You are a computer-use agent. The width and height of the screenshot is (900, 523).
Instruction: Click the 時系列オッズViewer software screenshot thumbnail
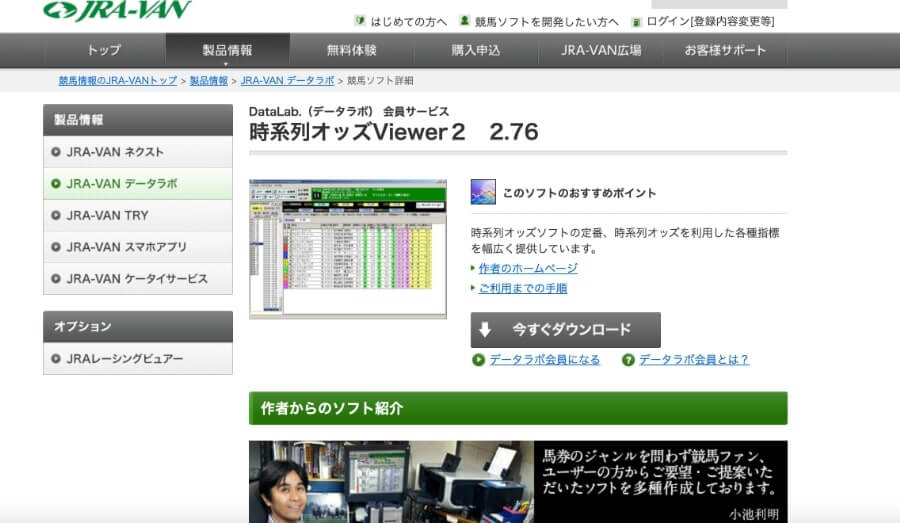tap(348, 249)
